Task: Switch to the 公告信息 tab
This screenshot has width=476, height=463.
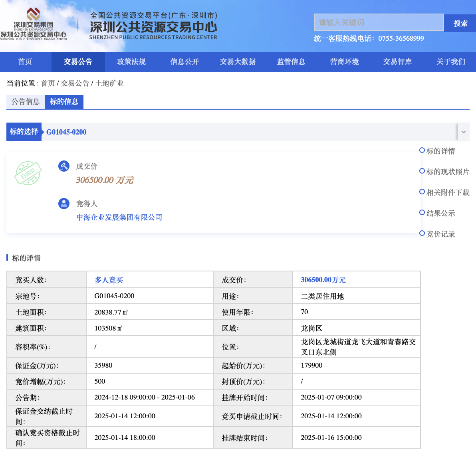Action: tap(26, 102)
